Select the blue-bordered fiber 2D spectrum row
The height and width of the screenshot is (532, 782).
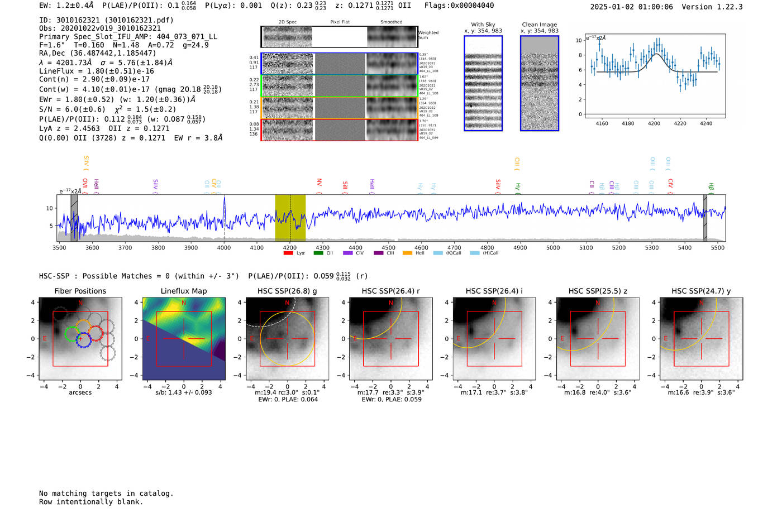(x=340, y=64)
